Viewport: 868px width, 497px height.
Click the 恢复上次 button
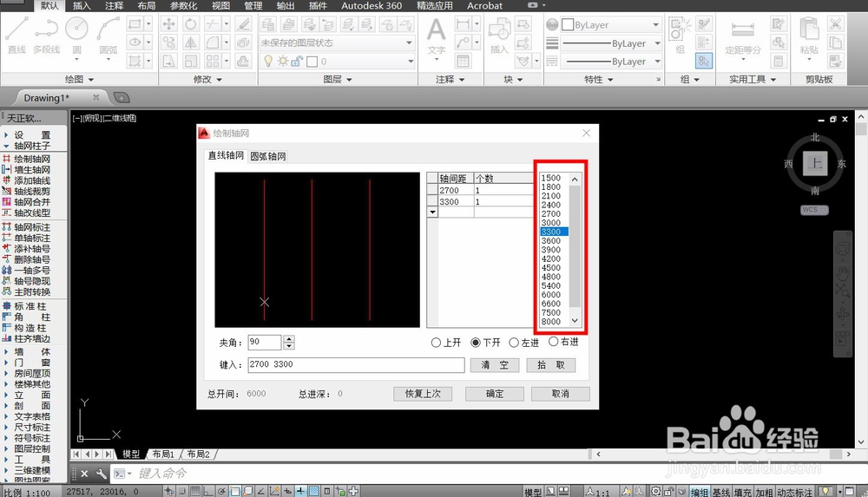coord(423,394)
